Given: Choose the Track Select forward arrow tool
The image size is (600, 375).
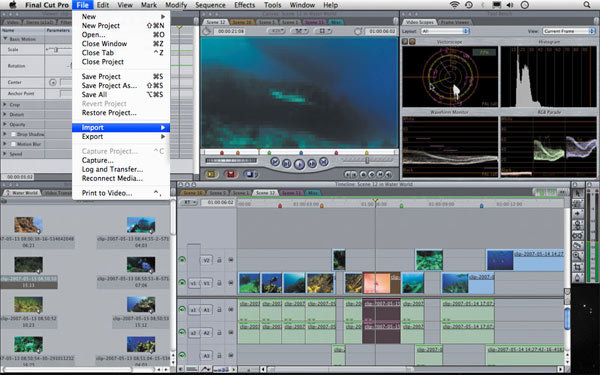Looking at the screenshot, I should [577, 214].
